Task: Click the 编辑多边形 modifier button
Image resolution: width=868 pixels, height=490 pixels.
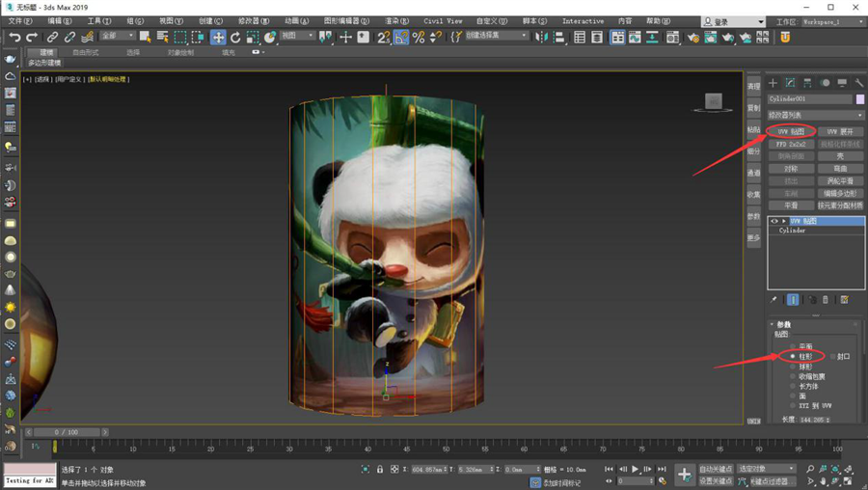Action: [x=840, y=193]
